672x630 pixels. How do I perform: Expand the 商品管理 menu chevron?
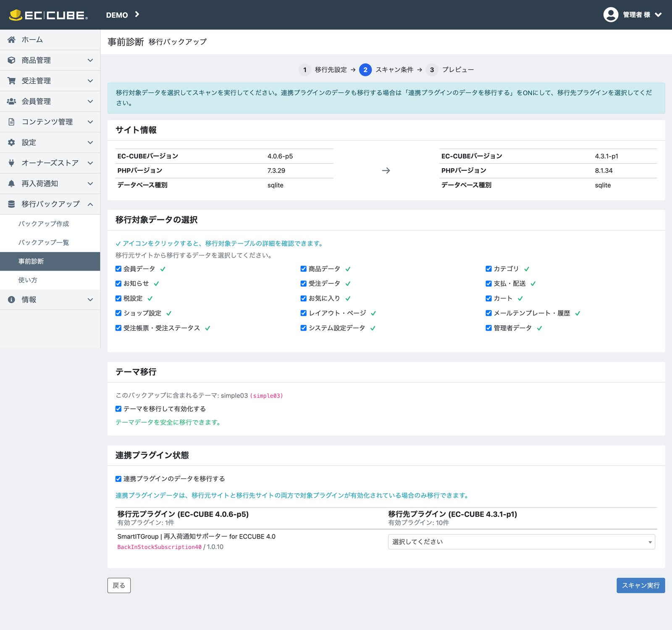[90, 60]
